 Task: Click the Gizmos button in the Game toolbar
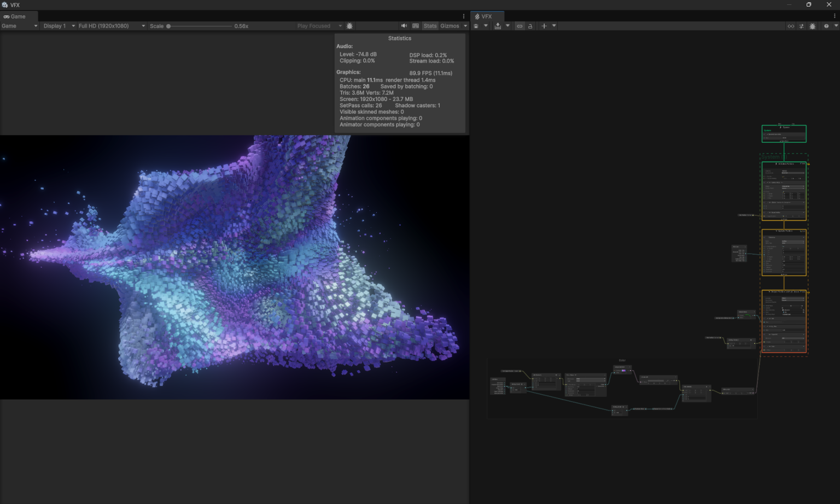[x=450, y=26]
